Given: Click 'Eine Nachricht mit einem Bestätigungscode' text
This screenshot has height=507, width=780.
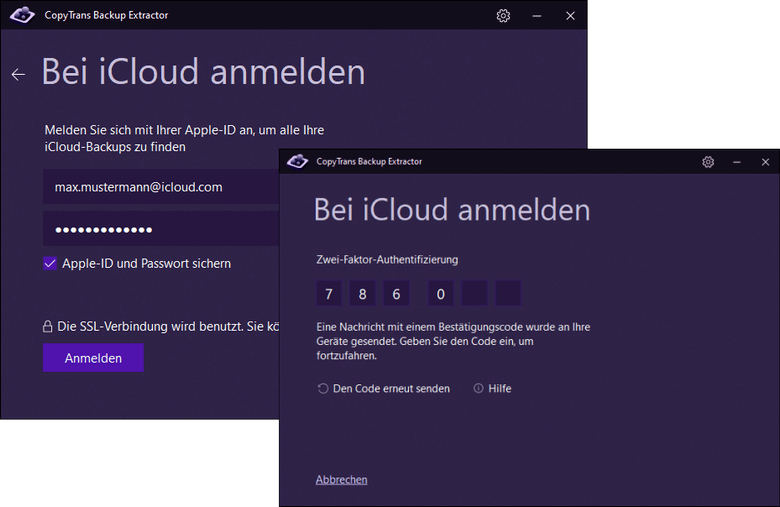Looking at the screenshot, I should click(453, 341).
